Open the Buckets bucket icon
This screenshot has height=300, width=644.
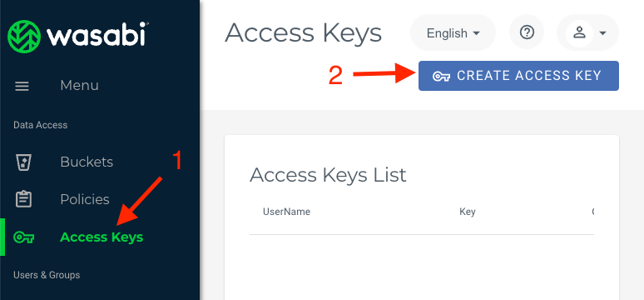(23, 162)
